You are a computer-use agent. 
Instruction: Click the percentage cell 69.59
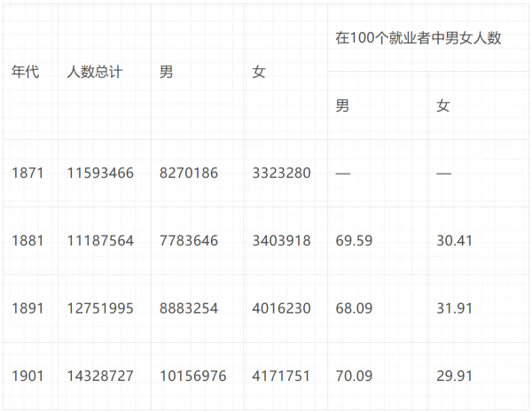click(x=378, y=241)
